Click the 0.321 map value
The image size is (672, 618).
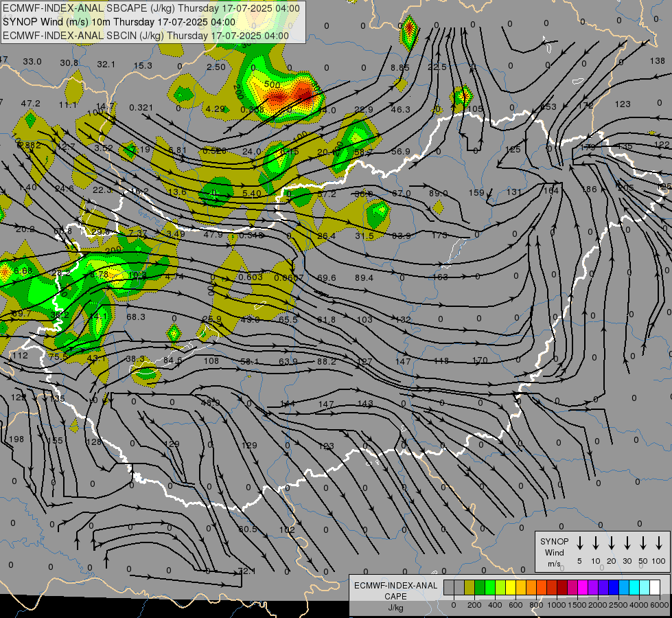click(141, 108)
